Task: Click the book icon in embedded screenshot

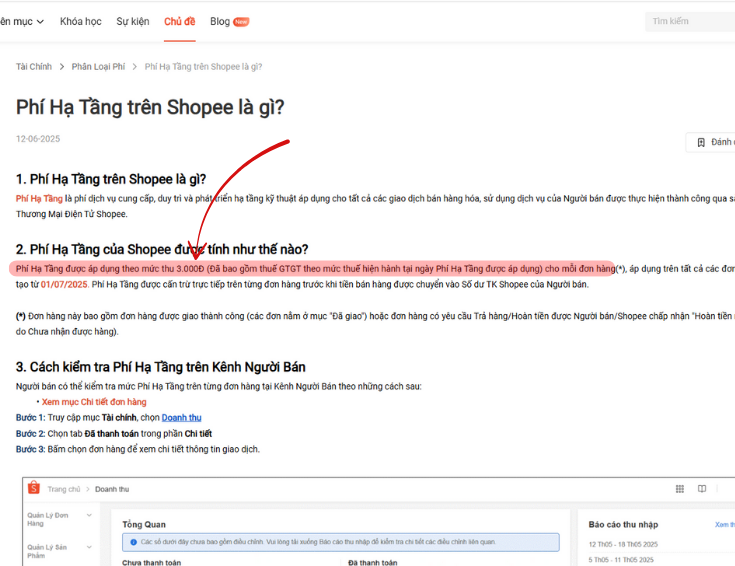Action: coord(702,489)
